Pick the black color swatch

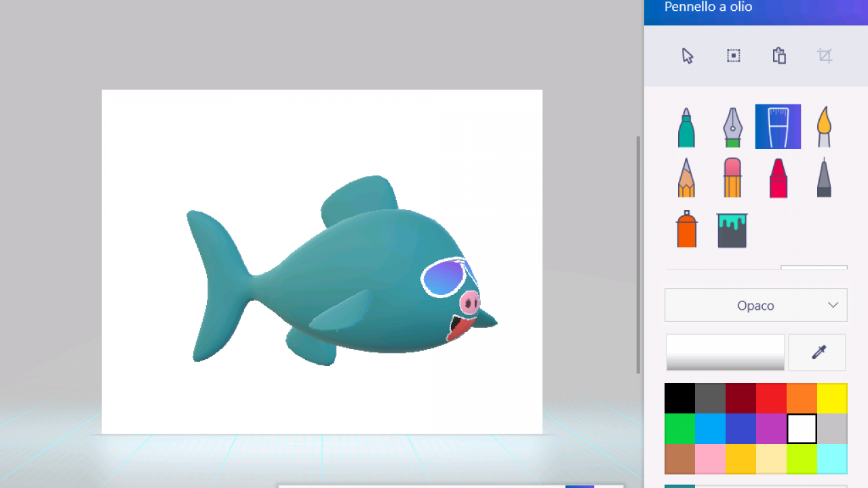pos(679,399)
